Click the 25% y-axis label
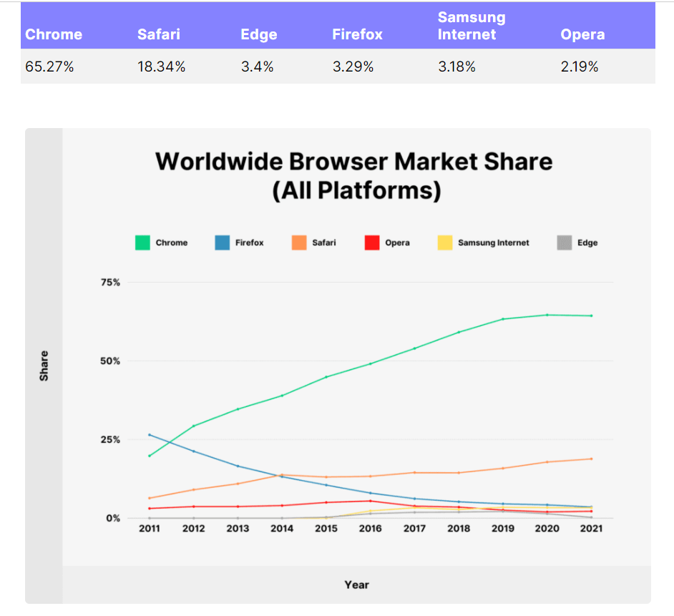This screenshot has height=616, width=674. click(x=110, y=440)
